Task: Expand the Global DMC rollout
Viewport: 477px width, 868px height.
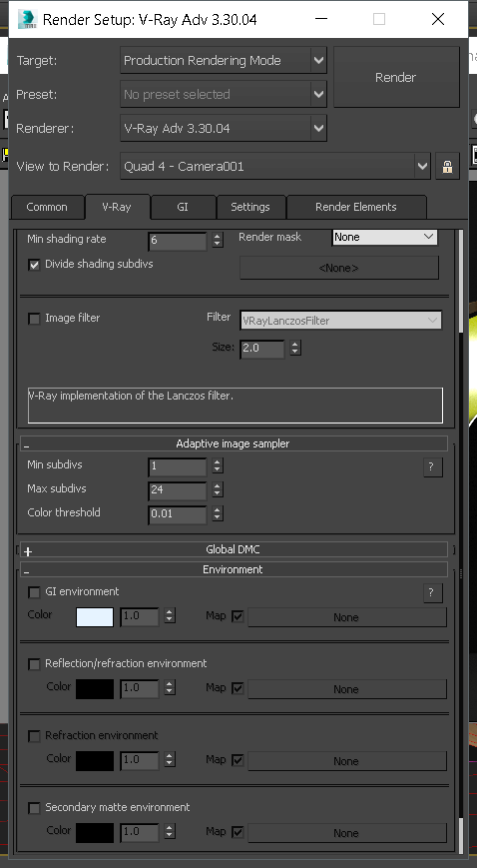Action: pos(233,549)
